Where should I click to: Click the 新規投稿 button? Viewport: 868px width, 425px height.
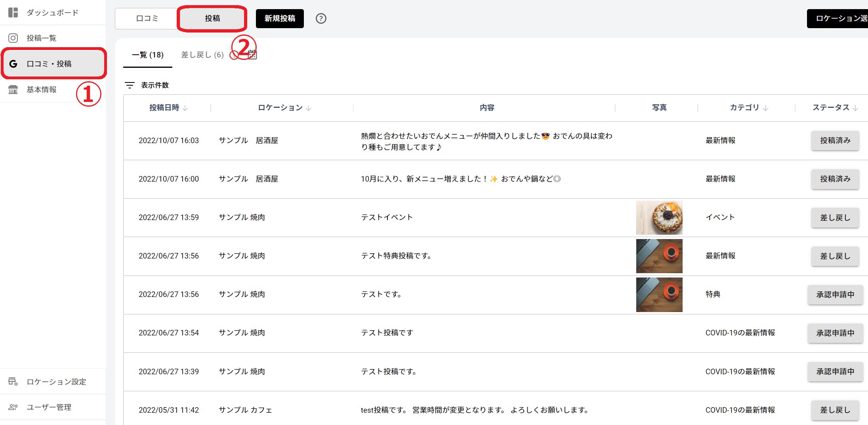point(280,19)
